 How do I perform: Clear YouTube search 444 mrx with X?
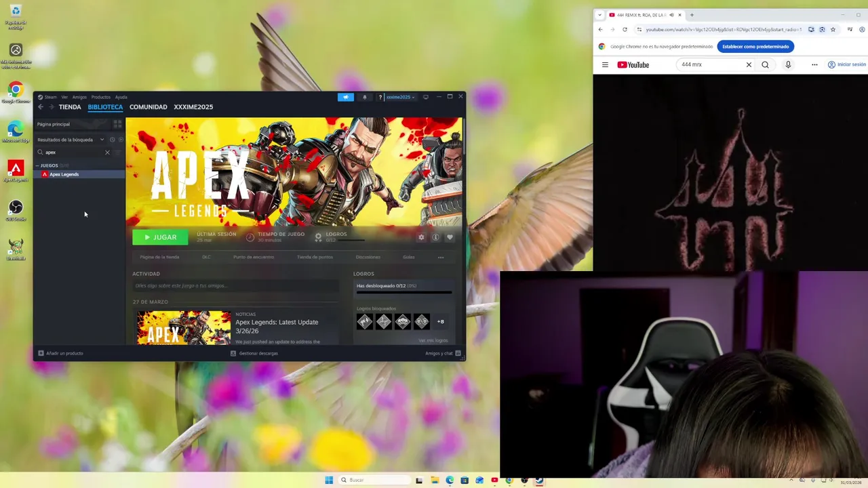749,65
